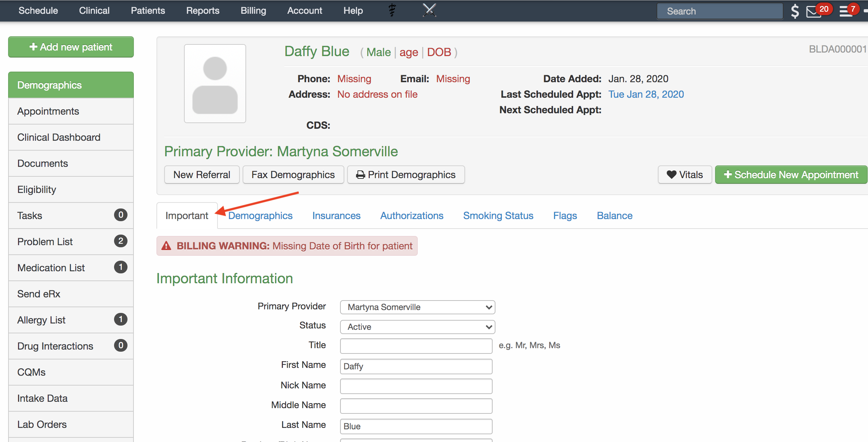Open the Schedule menu
The image size is (868, 442).
pos(38,11)
